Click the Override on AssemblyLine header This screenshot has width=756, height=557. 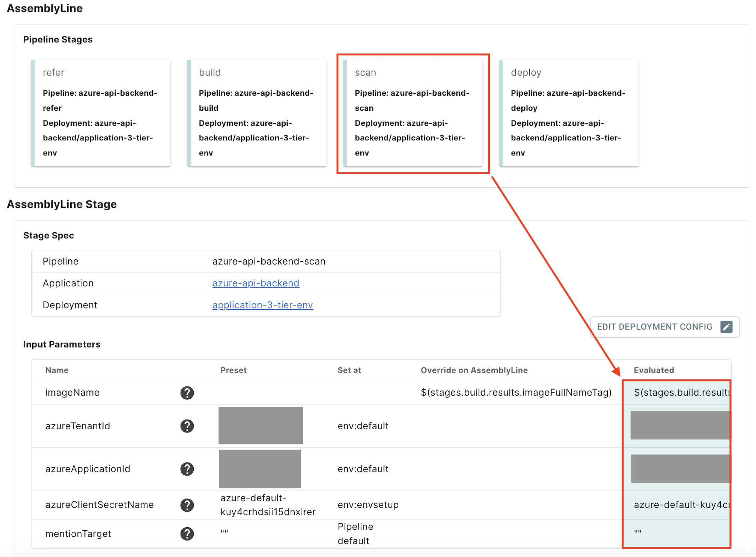pos(474,370)
